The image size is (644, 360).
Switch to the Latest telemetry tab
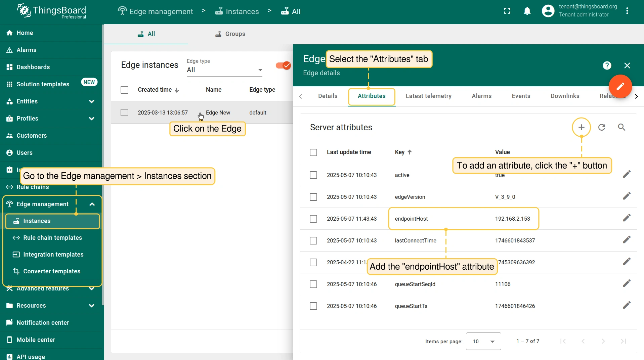tap(428, 96)
